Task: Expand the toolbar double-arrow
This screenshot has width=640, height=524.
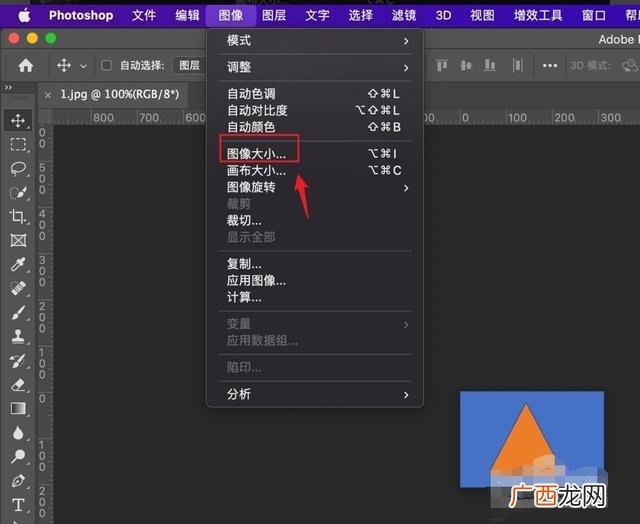Action: tap(8, 87)
